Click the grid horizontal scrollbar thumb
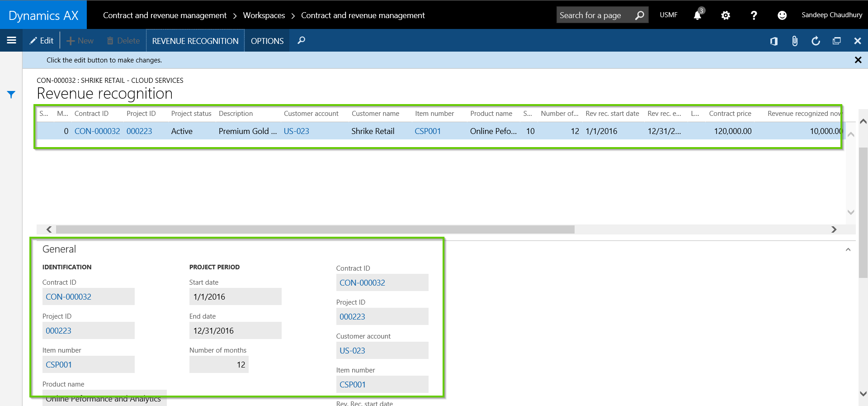The height and width of the screenshot is (406, 868). (x=315, y=229)
